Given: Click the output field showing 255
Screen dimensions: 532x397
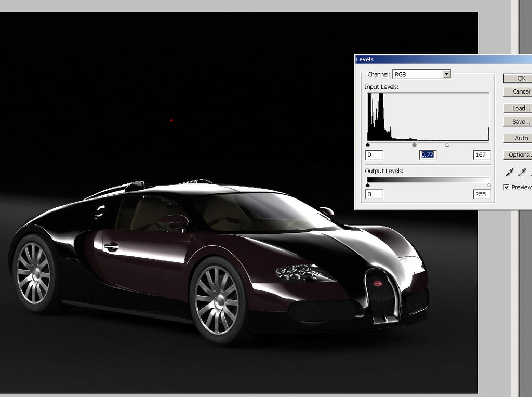Looking at the screenshot, I should (481, 194).
